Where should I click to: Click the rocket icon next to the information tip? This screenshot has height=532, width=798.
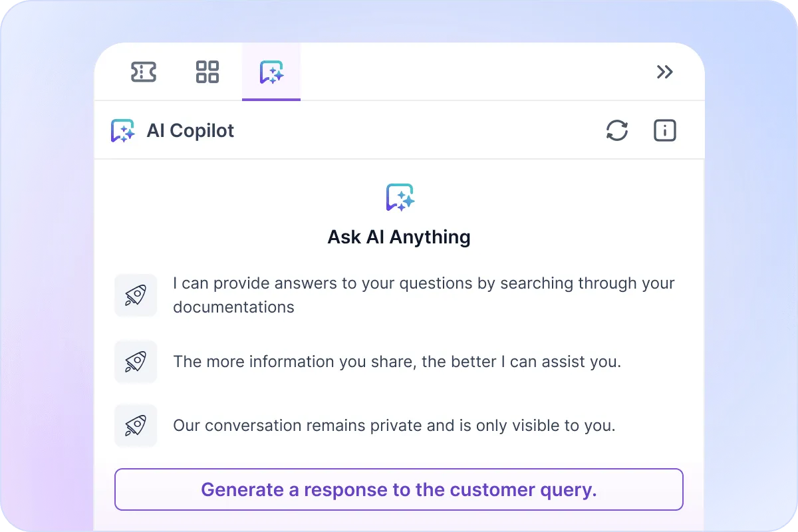click(x=136, y=361)
